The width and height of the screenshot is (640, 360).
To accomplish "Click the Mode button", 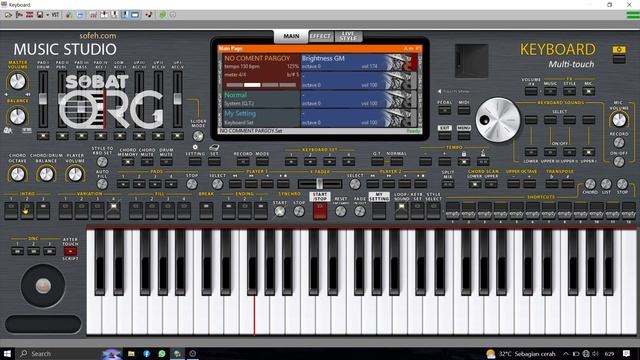I will coord(262,162).
